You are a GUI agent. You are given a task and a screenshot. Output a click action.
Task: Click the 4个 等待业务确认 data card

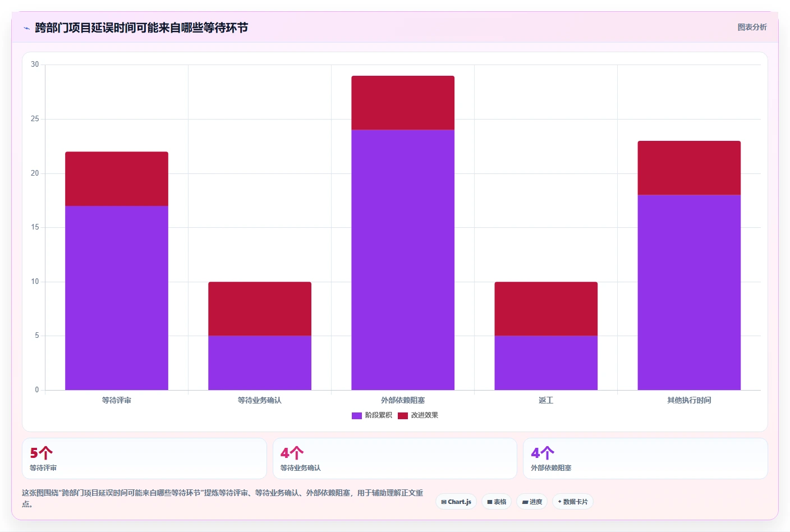[394, 458]
